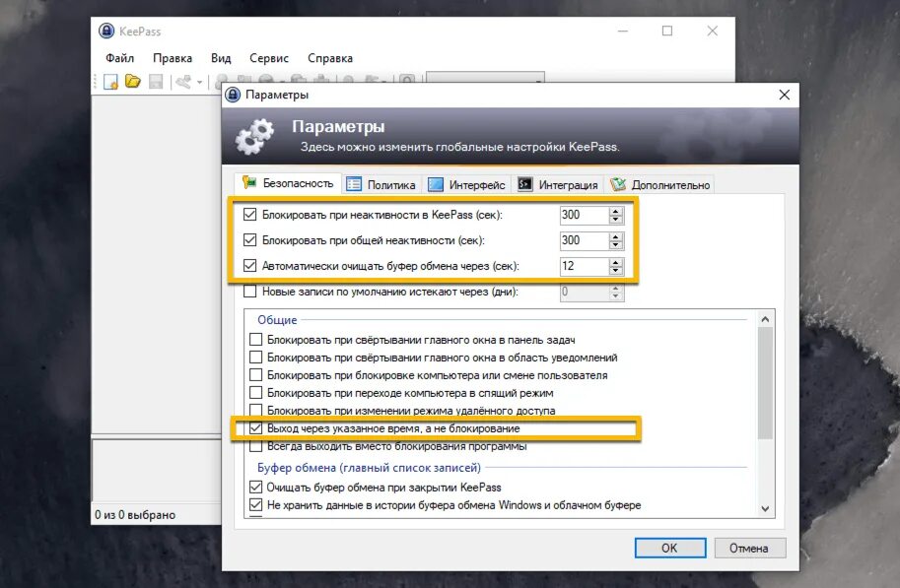Viewport: 900px width, 588px height.
Task: Increase общей неактивности seconds with up arrow
Action: click(616, 236)
